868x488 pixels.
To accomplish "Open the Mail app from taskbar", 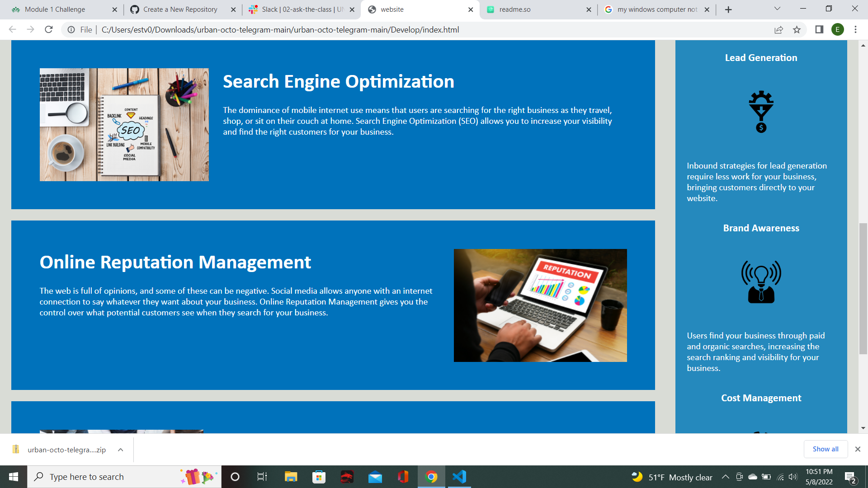I will pyautogui.click(x=375, y=477).
